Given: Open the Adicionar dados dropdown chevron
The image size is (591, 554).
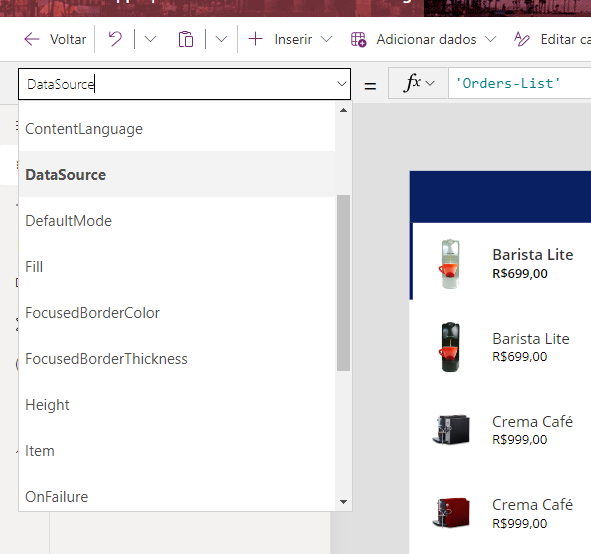Looking at the screenshot, I should [490, 39].
